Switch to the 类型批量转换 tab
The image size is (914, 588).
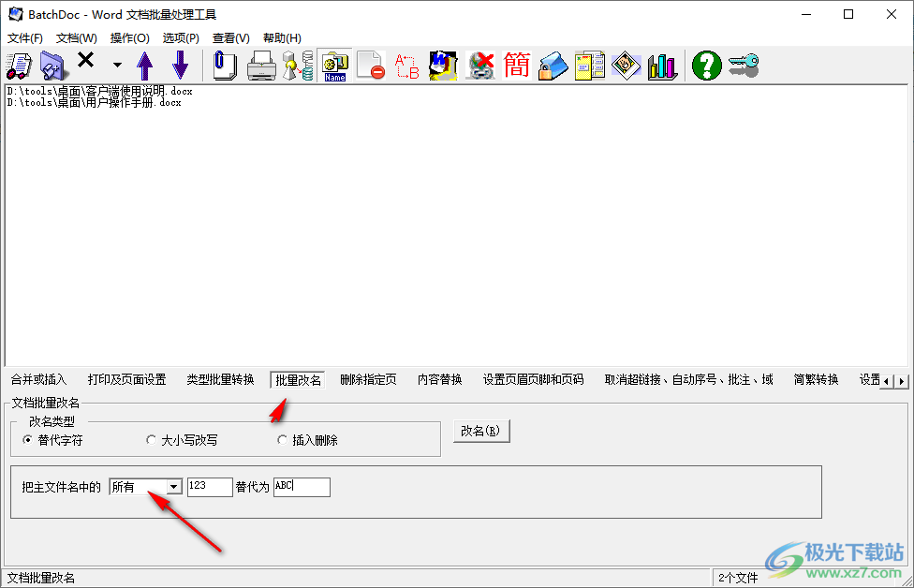pyautogui.click(x=220, y=380)
